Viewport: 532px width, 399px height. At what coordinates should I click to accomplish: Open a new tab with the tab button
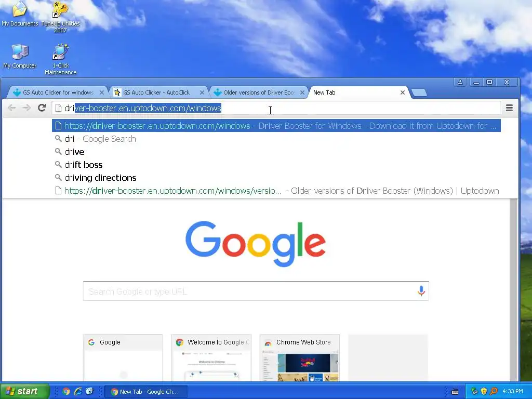pyautogui.click(x=419, y=92)
